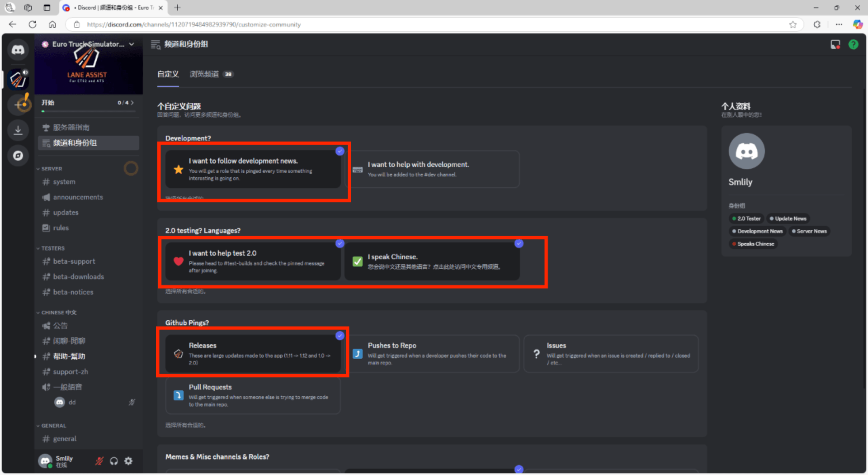Open the announcements channel
The image size is (868, 475).
[89, 197]
